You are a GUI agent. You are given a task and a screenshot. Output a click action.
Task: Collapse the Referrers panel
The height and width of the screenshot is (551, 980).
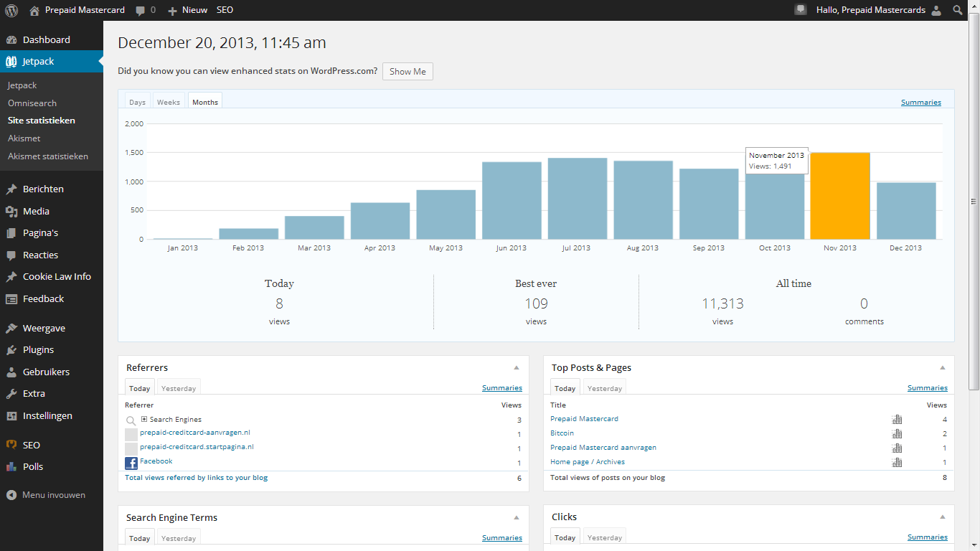pyautogui.click(x=517, y=367)
